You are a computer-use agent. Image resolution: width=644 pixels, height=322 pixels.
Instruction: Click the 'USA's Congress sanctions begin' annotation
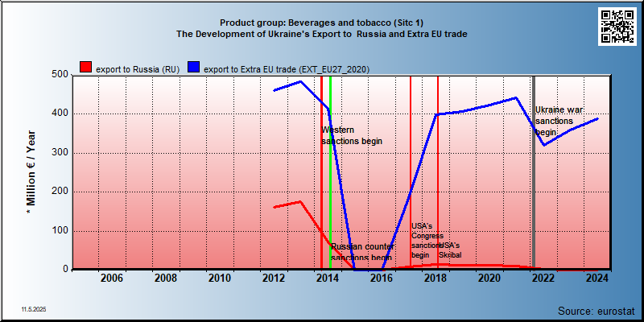tap(427, 240)
